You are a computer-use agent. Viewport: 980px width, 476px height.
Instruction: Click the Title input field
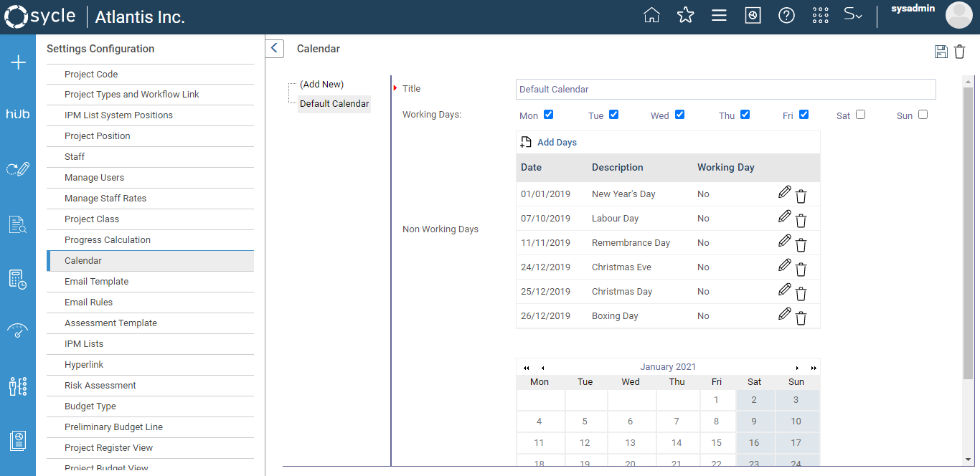725,89
